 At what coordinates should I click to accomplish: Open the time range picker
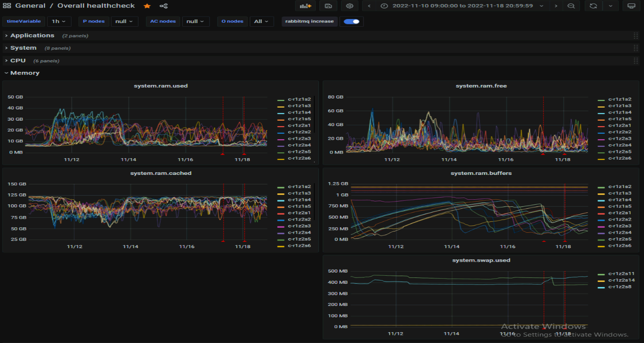coord(462,6)
